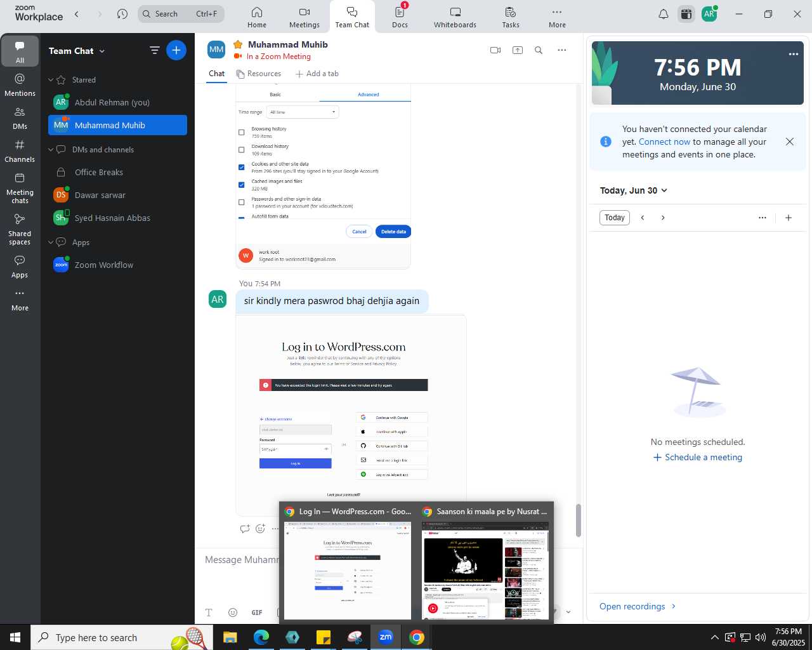Open the chat list filter icon
Screen dimensions: 812x650
click(154, 50)
